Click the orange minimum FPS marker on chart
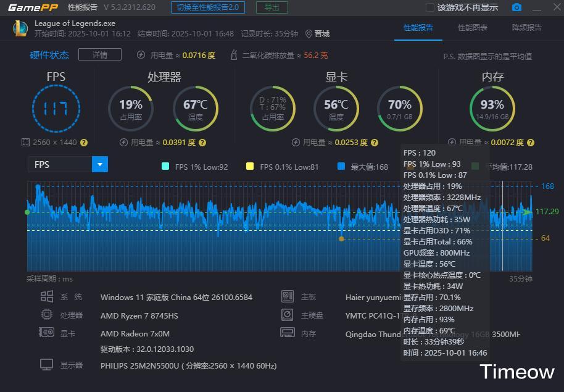564x392 pixels. (341, 239)
